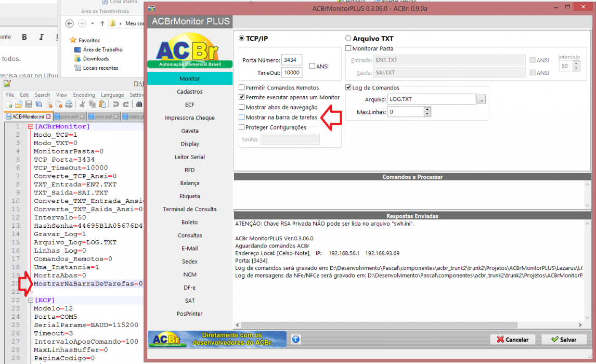Check Permitir Comandos Remotos

pos(241,87)
